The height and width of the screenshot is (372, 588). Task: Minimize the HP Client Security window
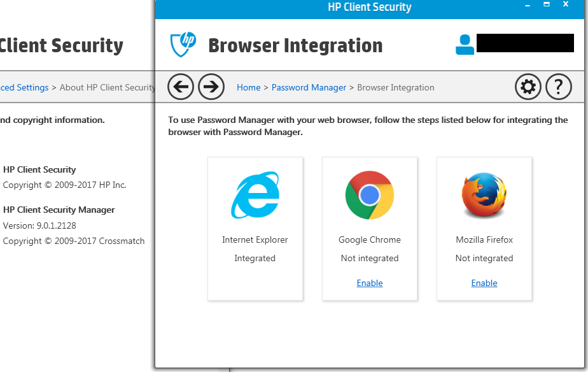click(x=527, y=5)
